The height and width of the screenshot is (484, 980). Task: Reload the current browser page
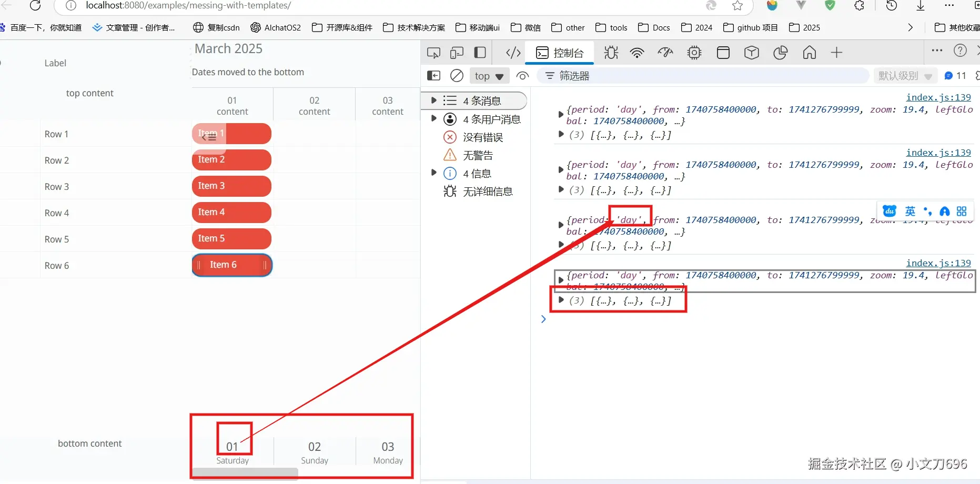click(35, 5)
